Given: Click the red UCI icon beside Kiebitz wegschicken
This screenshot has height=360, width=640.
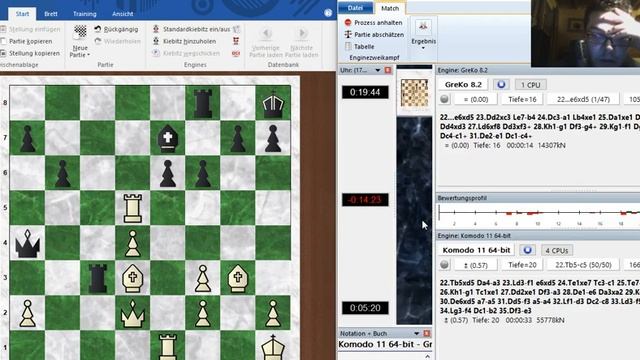Looking at the screenshot, I should tap(236, 53).
